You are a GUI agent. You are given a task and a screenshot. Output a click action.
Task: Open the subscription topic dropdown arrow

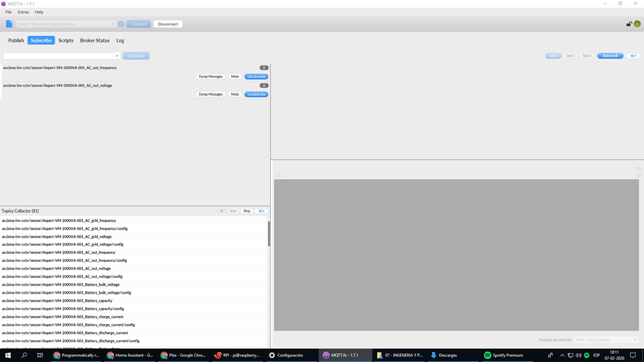(x=116, y=55)
